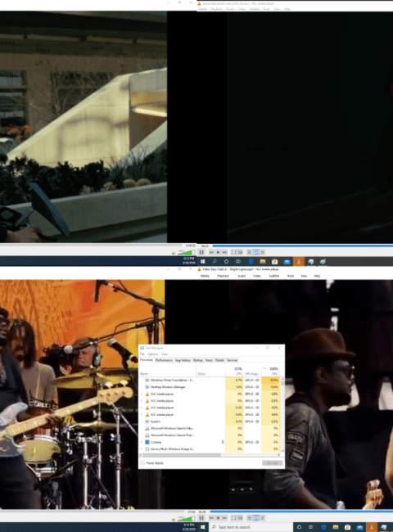Open the Users tab in Task Manager
The image size is (393, 532).
pyautogui.click(x=209, y=360)
